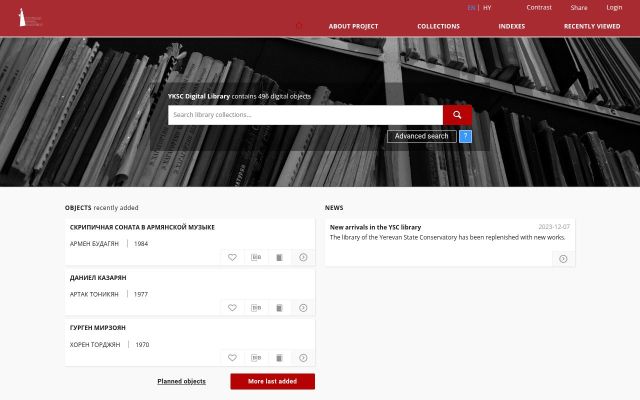Toggle Contrast mode
This screenshot has width=640, height=400.
(539, 7)
